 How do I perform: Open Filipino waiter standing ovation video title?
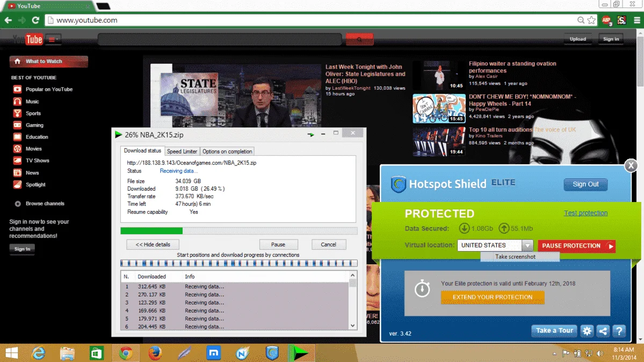click(512, 67)
